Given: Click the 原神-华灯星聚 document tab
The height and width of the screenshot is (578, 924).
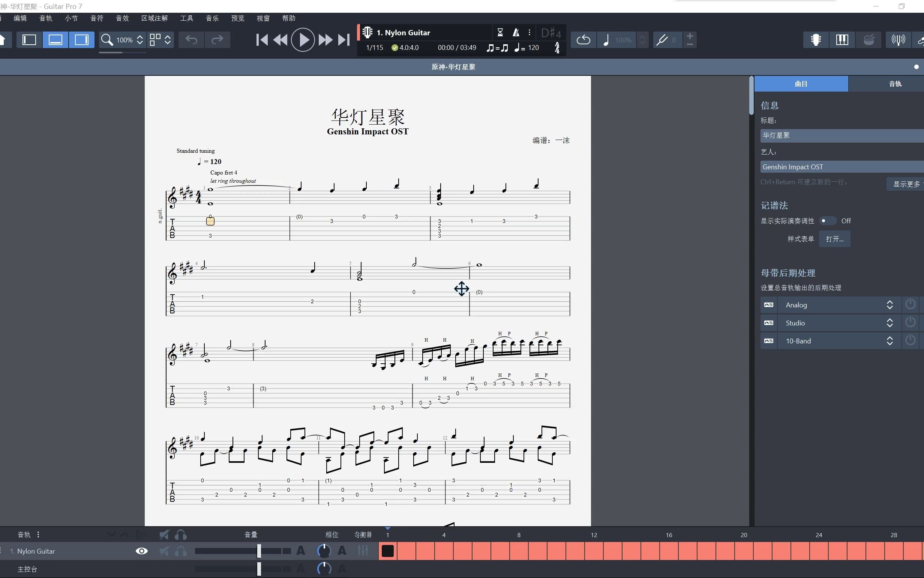Looking at the screenshot, I should 453,67.
